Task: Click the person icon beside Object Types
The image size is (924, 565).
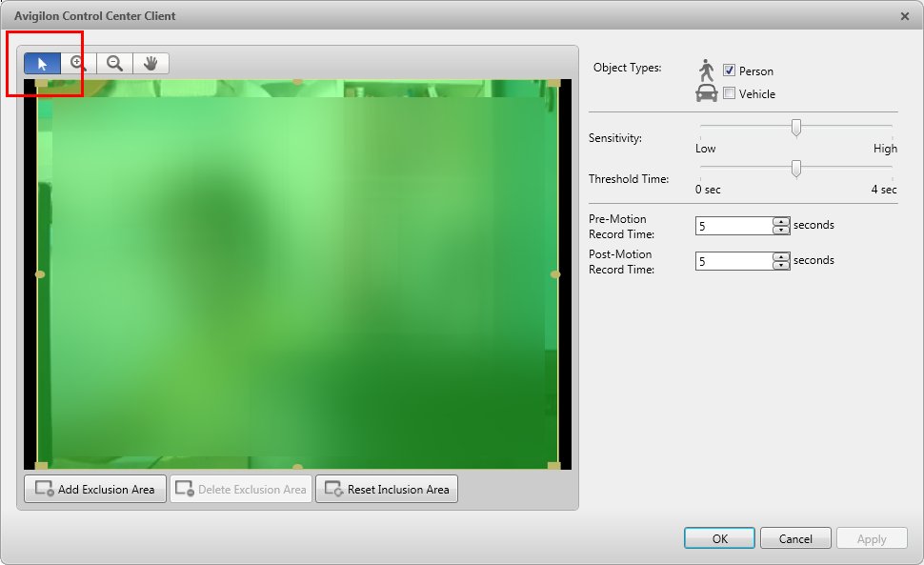Action: 706,69
